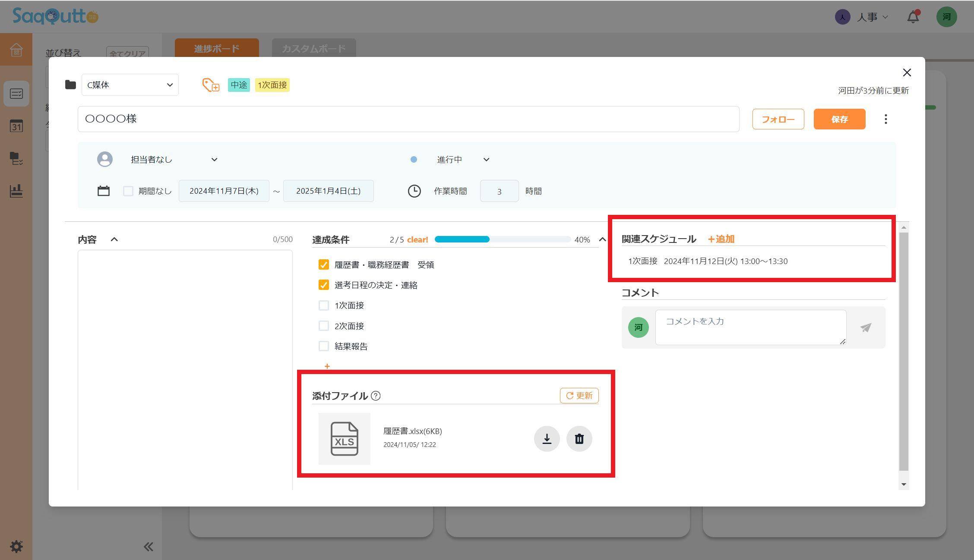974x560 pixels.
Task: Uncheck the 履歴書・職務経歴書 受領 checkbox
Action: coord(324,264)
